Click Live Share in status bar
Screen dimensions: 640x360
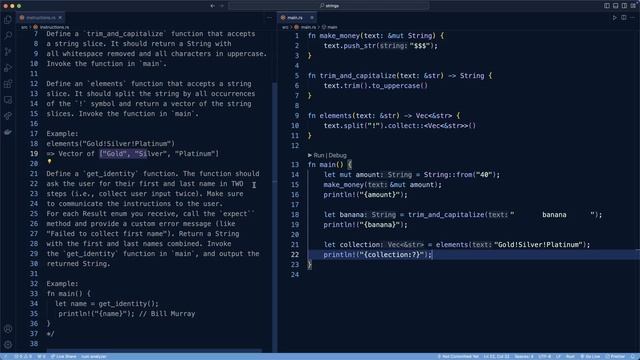pyautogui.click(x=64, y=356)
